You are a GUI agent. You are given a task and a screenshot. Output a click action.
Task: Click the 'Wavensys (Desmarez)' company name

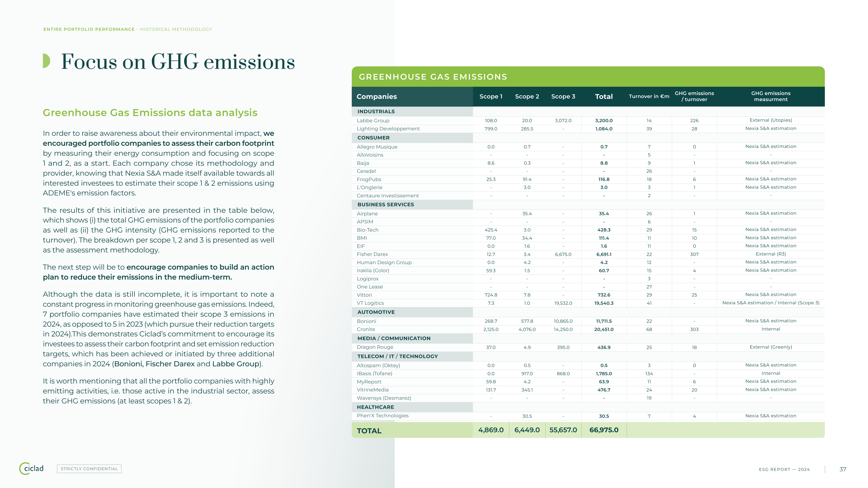pos(384,398)
